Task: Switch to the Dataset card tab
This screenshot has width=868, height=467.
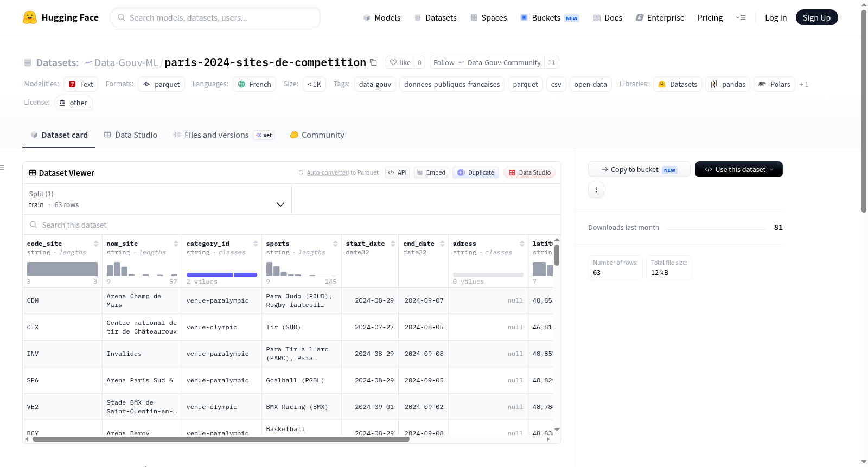Action: pos(59,135)
